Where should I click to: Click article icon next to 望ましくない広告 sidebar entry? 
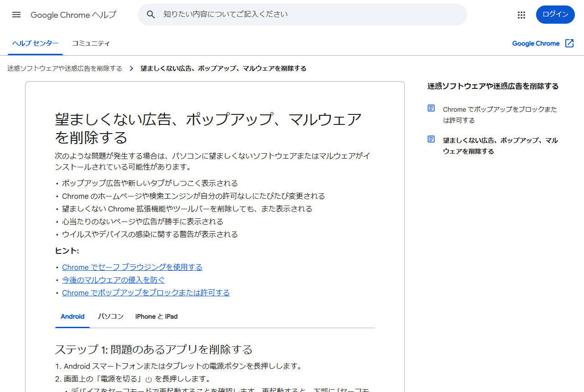click(431, 139)
